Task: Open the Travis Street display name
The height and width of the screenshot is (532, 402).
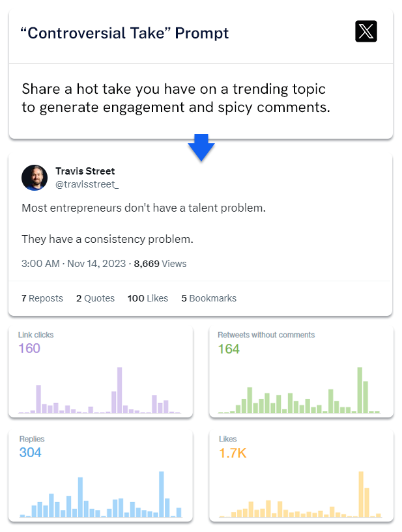Action: pyautogui.click(x=85, y=171)
